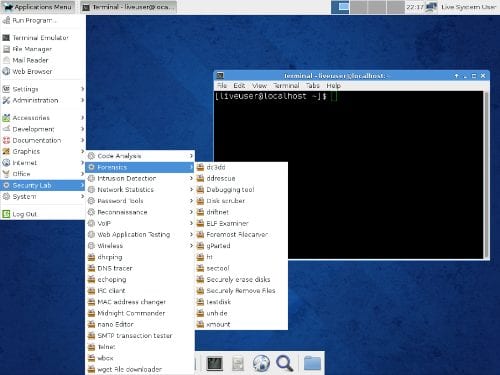Click the Applications Menu button
The width and height of the screenshot is (500, 375).
coord(39,7)
